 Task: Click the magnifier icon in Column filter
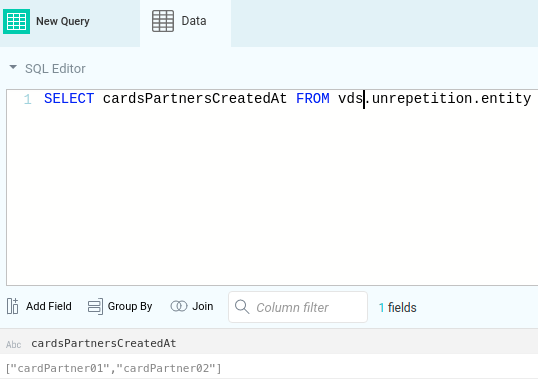[x=242, y=307]
